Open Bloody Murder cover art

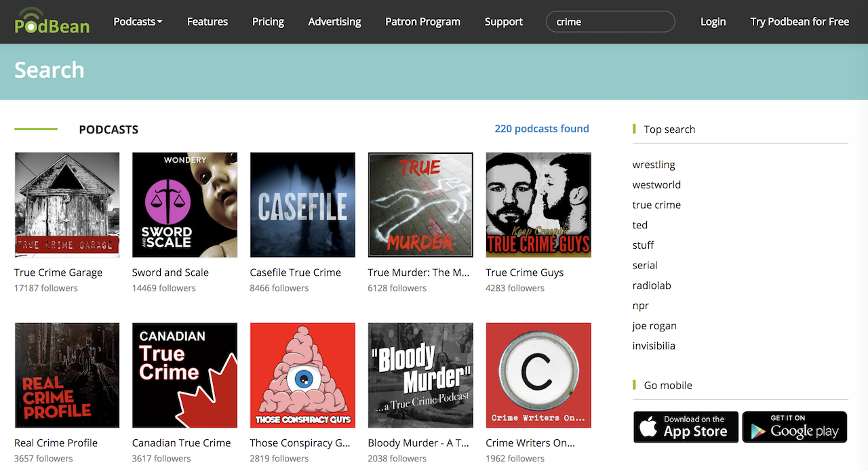pos(420,375)
